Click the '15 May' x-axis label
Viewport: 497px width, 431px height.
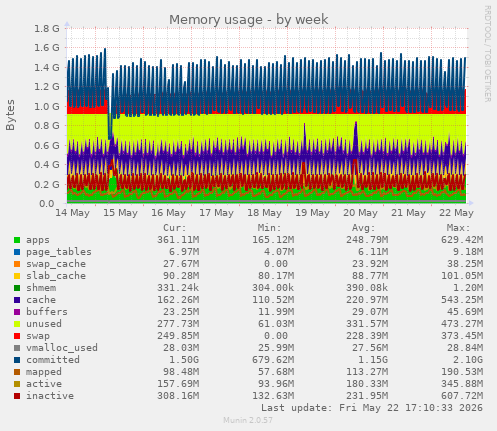pos(120,213)
